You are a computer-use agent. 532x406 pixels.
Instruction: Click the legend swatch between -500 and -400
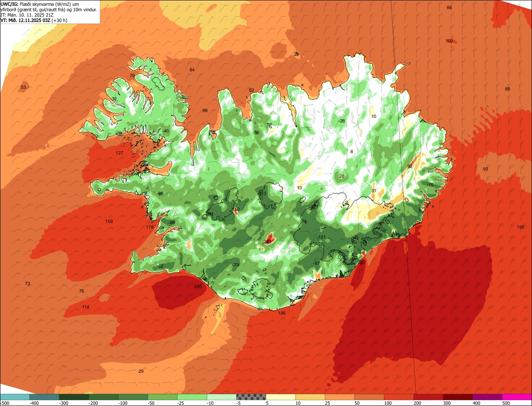[x=15, y=397]
